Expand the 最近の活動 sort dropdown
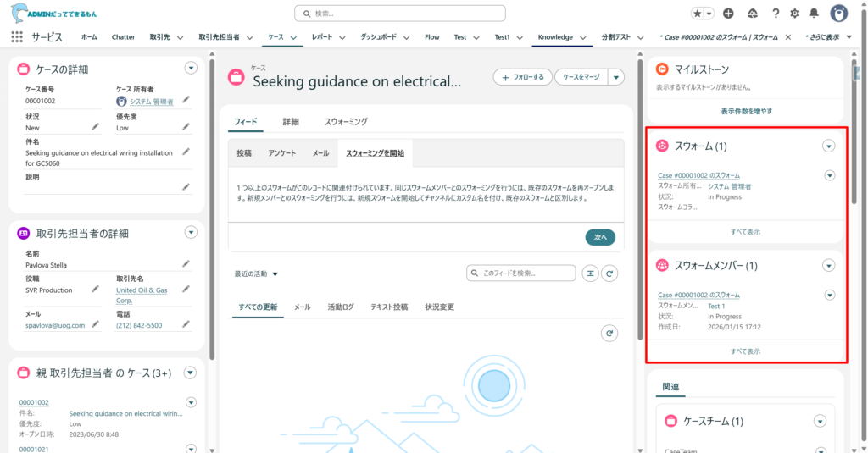The width and height of the screenshot is (868, 453). pos(257,274)
